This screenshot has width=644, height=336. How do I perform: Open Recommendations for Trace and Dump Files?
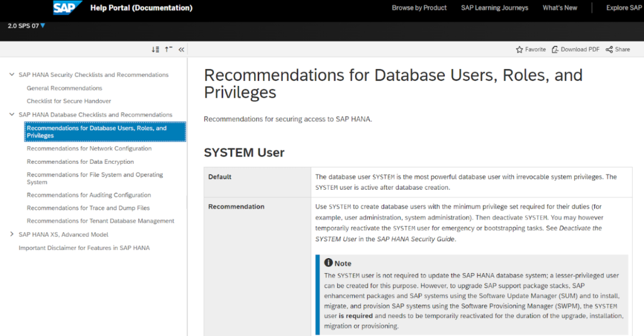(x=88, y=208)
